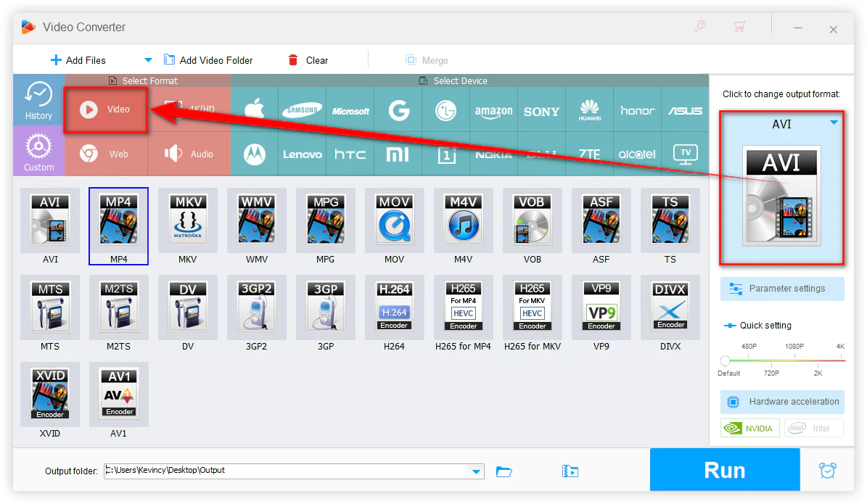This screenshot has width=867, height=504.
Task: Open Parameter settings
Action: (x=782, y=289)
